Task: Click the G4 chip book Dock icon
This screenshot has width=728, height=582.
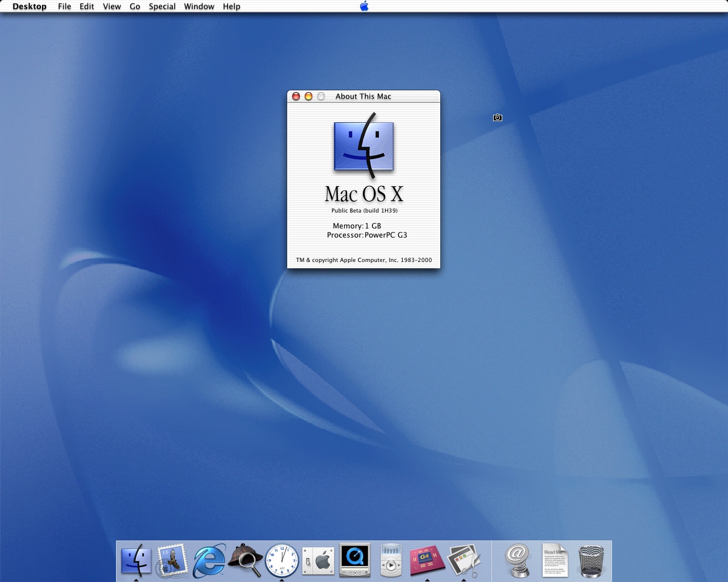Action: tap(427, 560)
